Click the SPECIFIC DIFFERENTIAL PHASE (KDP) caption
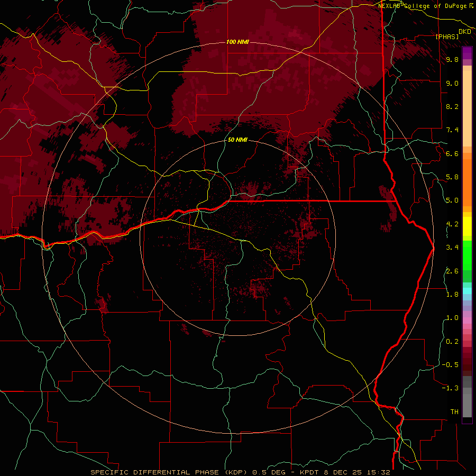 (169, 472)
